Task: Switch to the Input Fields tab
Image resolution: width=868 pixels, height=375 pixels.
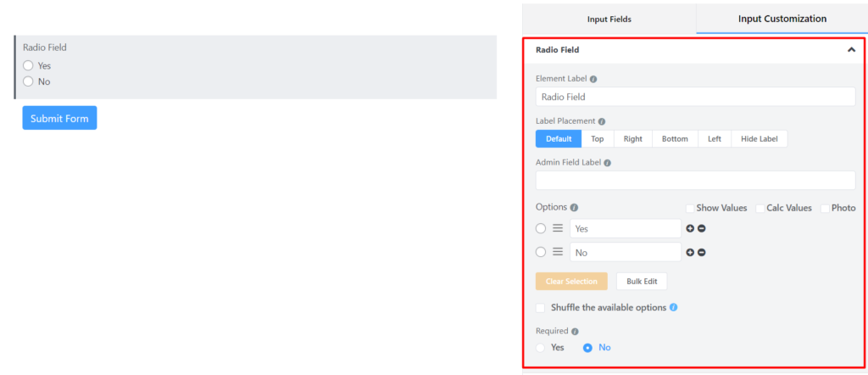Action: tap(609, 20)
